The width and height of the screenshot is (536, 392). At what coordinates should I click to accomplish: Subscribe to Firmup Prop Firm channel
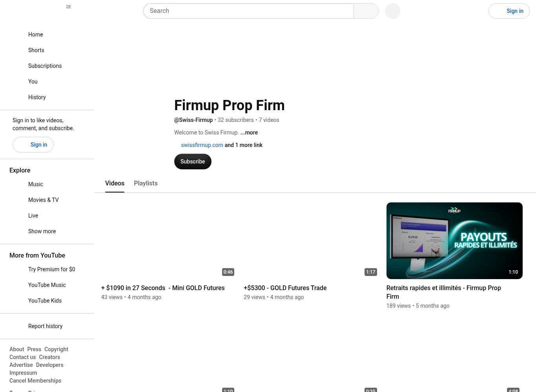(193, 162)
